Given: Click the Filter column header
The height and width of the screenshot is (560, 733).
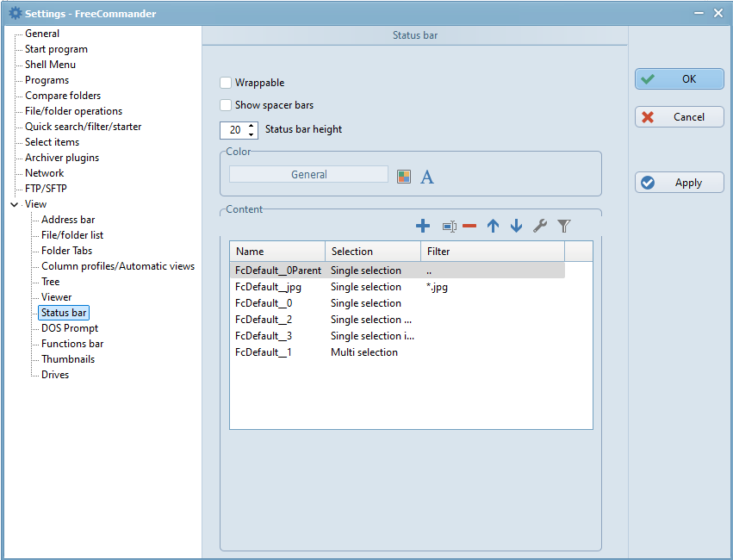Looking at the screenshot, I should point(493,252).
